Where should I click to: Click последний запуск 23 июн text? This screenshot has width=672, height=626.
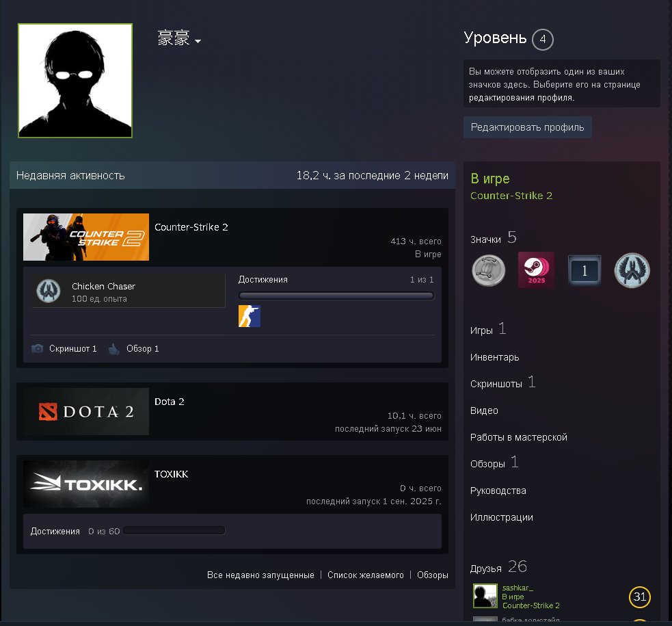pos(388,429)
